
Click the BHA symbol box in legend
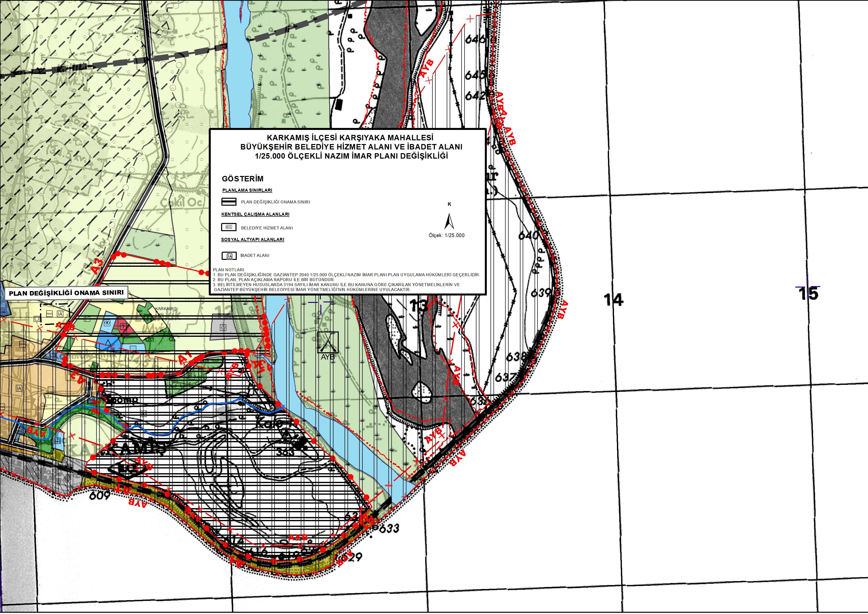(x=228, y=227)
